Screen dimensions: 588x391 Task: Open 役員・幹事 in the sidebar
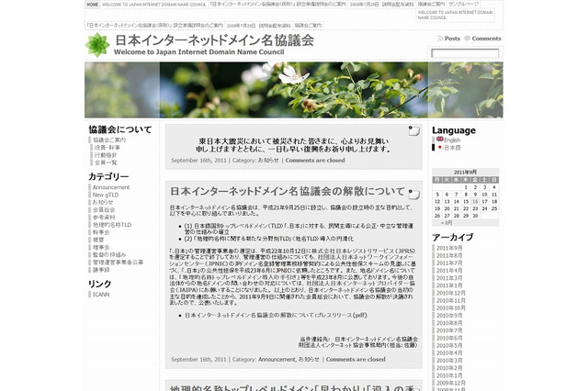click(107, 148)
